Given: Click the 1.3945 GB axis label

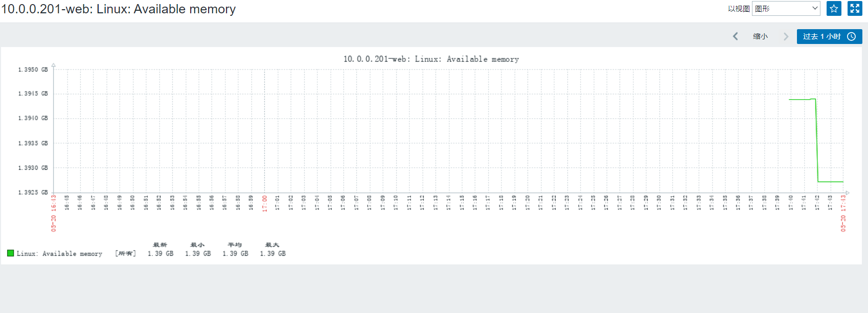Looking at the screenshot, I should [x=33, y=94].
